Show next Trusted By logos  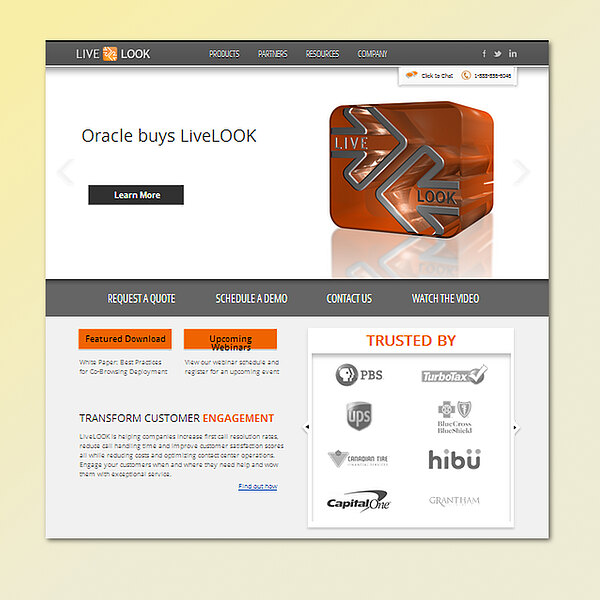click(515, 427)
